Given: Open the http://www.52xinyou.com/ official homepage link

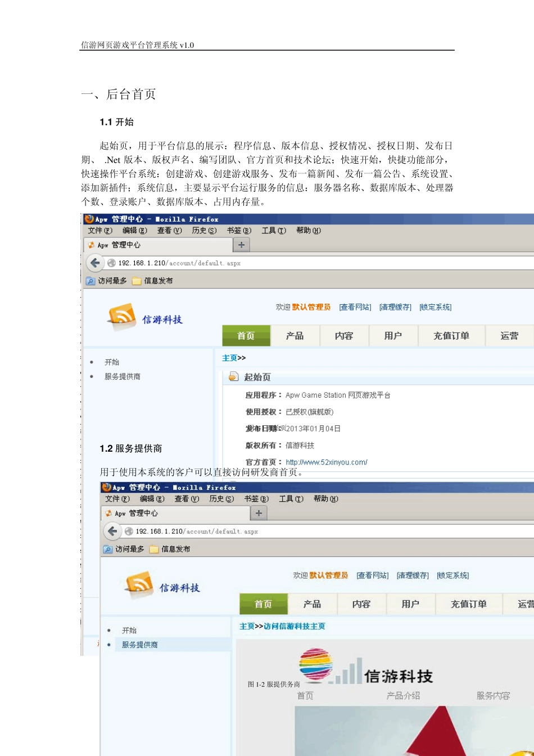Looking at the screenshot, I should click(327, 462).
